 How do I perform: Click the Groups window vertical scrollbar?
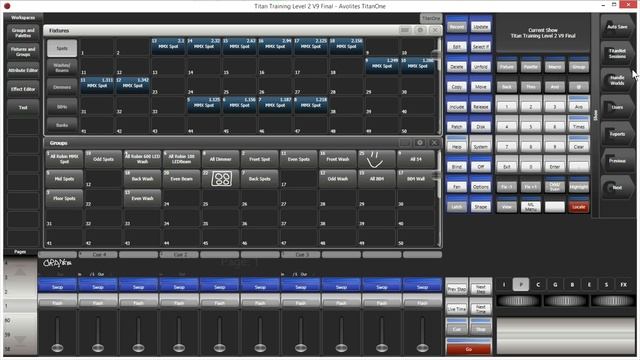pyautogui.click(x=439, y=198)
